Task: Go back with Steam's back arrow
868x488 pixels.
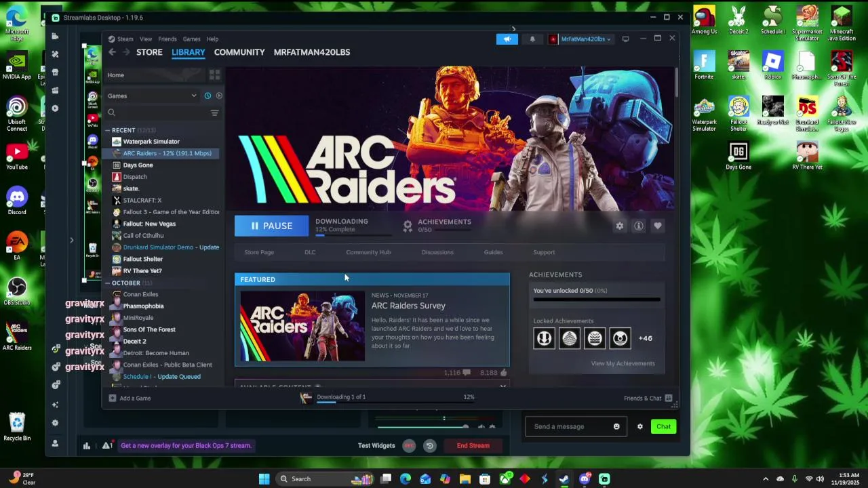Action: click(x=113, y=52)
